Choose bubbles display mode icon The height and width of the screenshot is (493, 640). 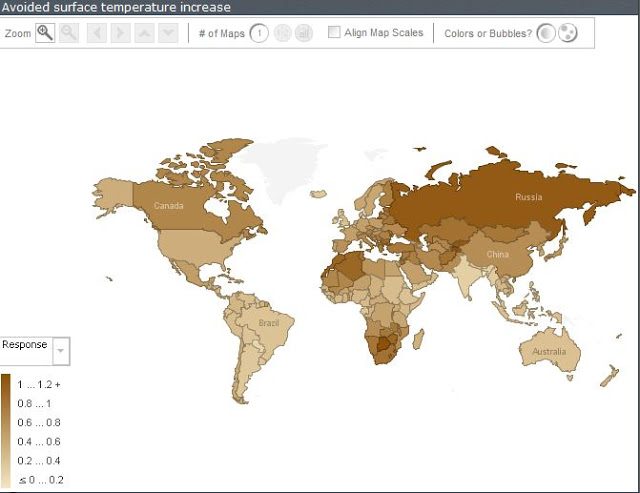pos(567,33)
